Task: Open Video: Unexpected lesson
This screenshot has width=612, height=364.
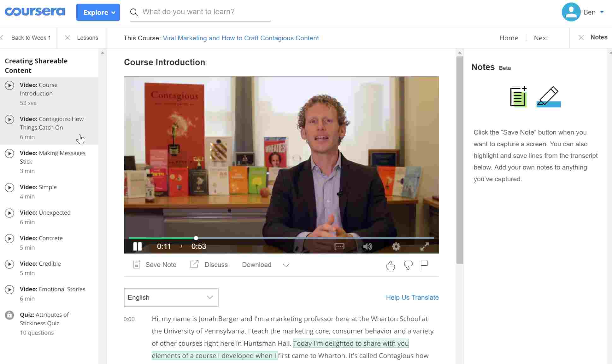Action: coord(49,217)
